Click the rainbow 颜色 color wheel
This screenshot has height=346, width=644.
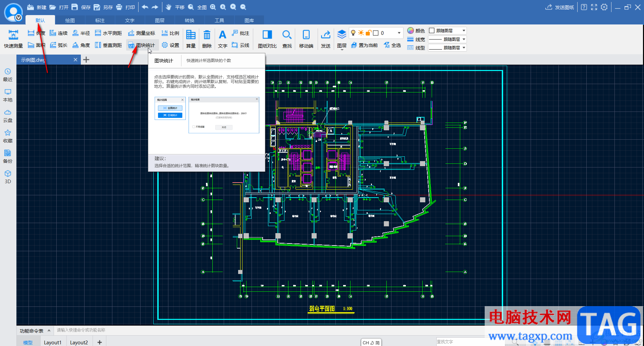pos(411,30)
